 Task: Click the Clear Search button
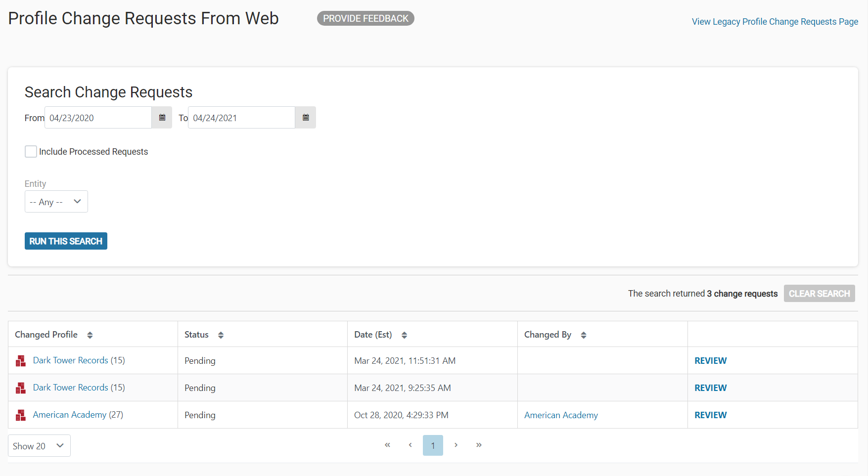click(x=819, y=294)
